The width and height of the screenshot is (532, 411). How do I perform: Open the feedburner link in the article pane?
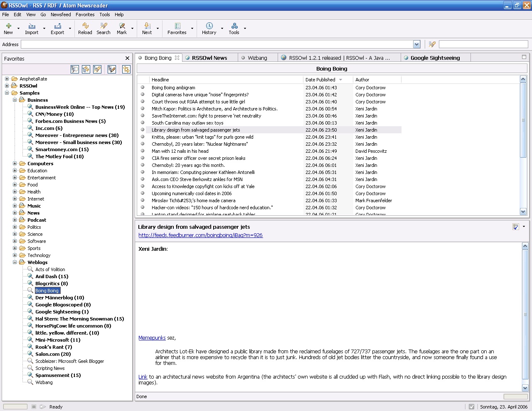[200, 235]
